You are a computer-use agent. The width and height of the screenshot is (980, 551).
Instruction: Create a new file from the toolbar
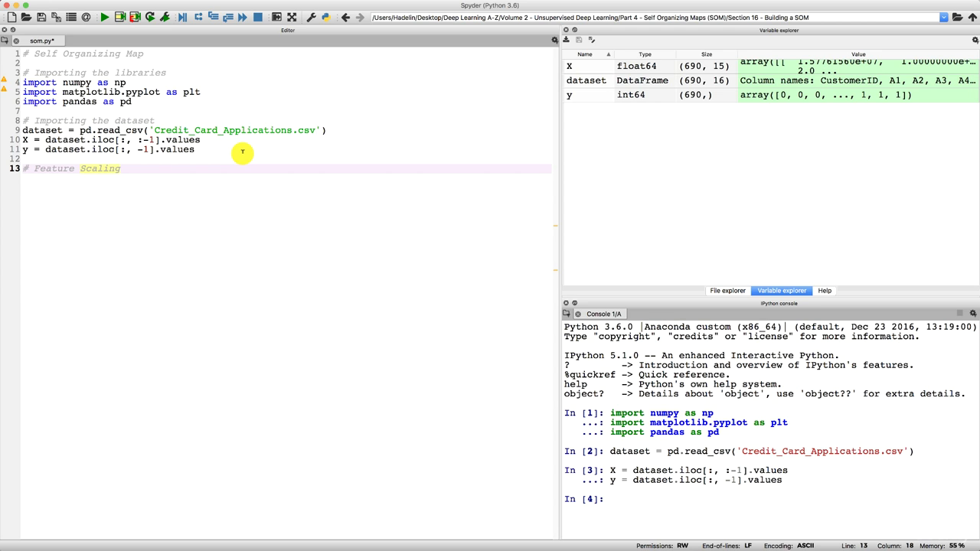coord(11,17)
